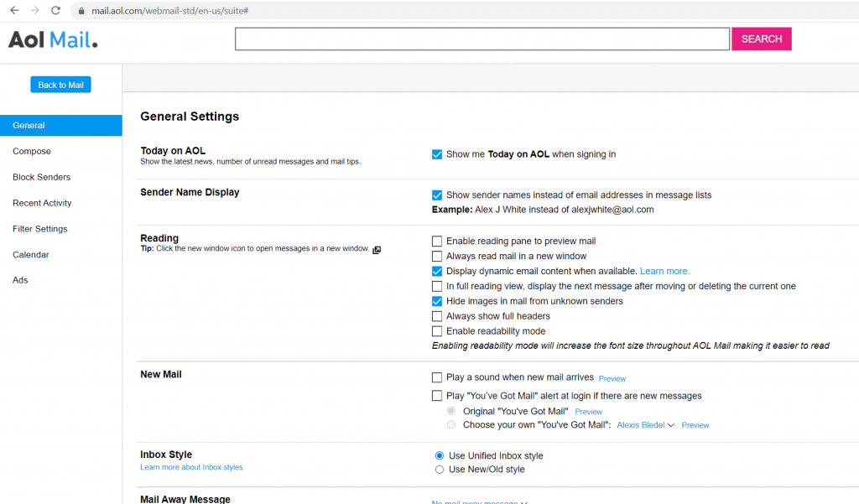859x504 pixels.
Task: Open Learn more about dynamic email content
Action: click(x=664, y=271)
